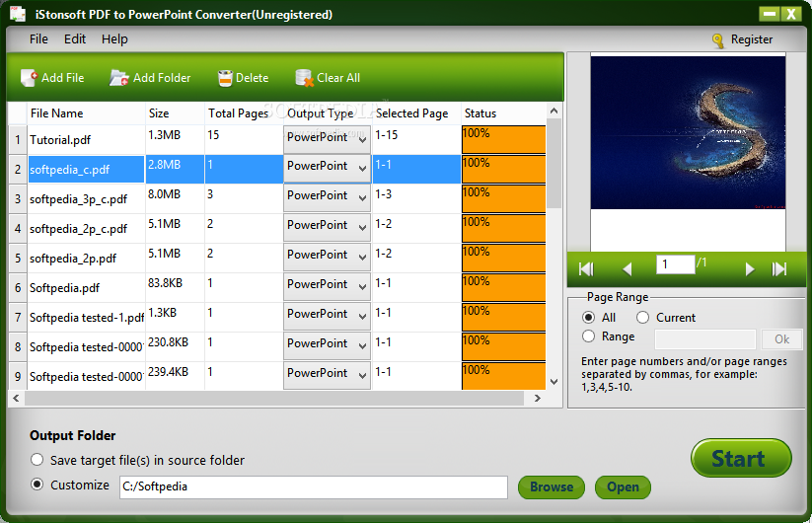Click the PDF preview thumbnail
The height and width of the screenshot is (523, 812).
coord(688,132)
